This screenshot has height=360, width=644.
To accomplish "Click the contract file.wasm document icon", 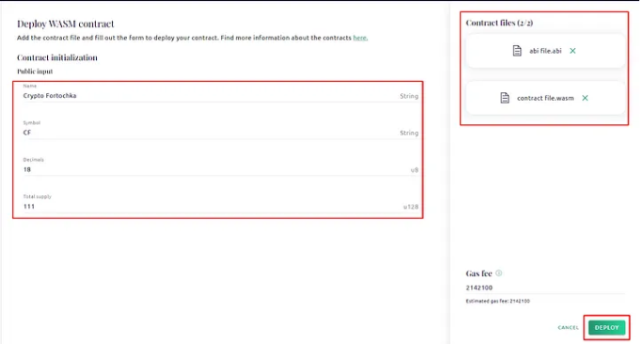I will click(x=505, y=98).
